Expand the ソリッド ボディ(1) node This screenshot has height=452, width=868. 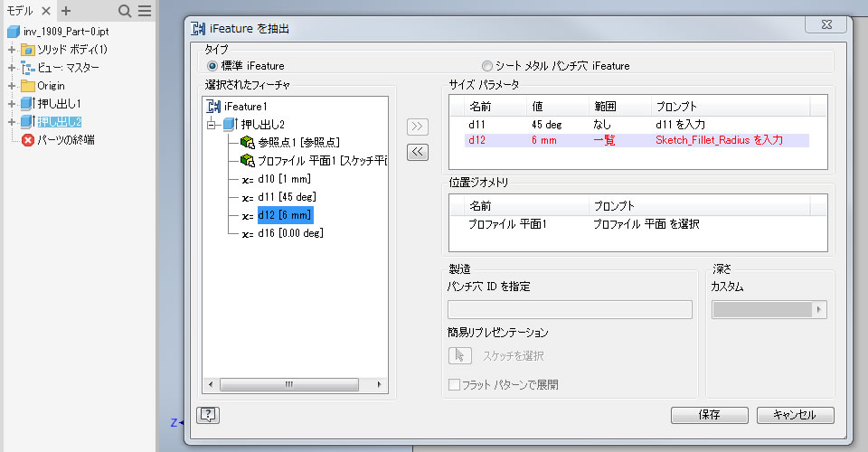tap(11, 50)
